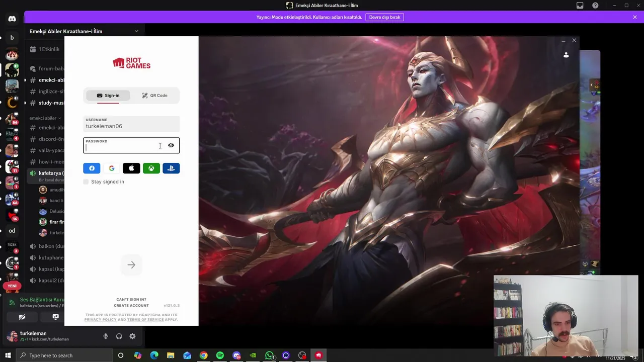Open the Privacy Policy link
The image size is (644, 362).
pos(100,319)
